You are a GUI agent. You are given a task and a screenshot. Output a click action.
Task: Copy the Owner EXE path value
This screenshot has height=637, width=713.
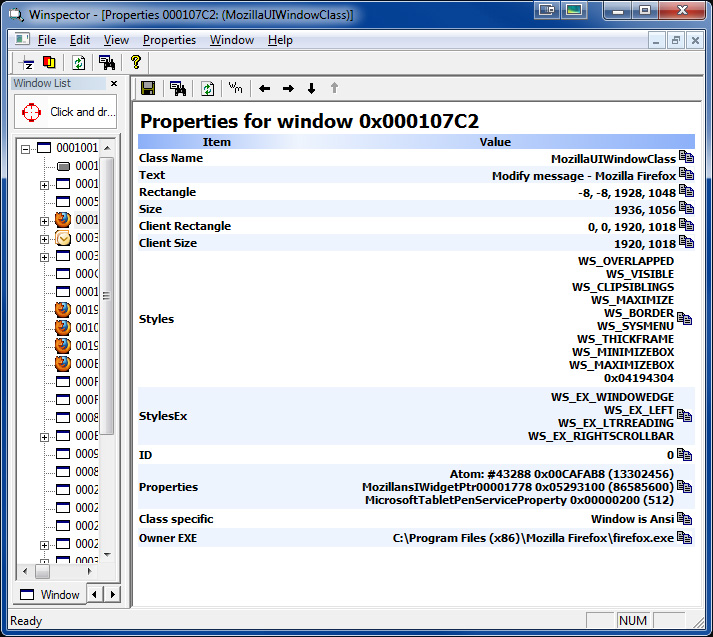coord(685,538)
